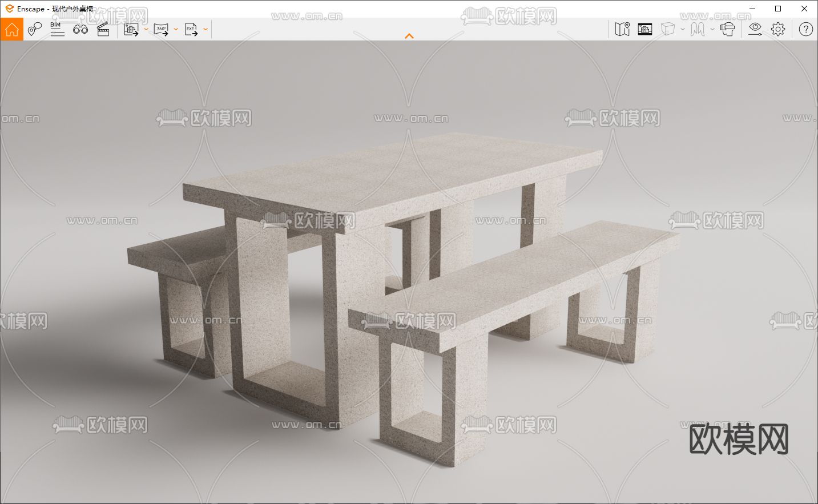Screen dimensions: 818x504
Task: Open view management binoculars icon
Action: 80,29
